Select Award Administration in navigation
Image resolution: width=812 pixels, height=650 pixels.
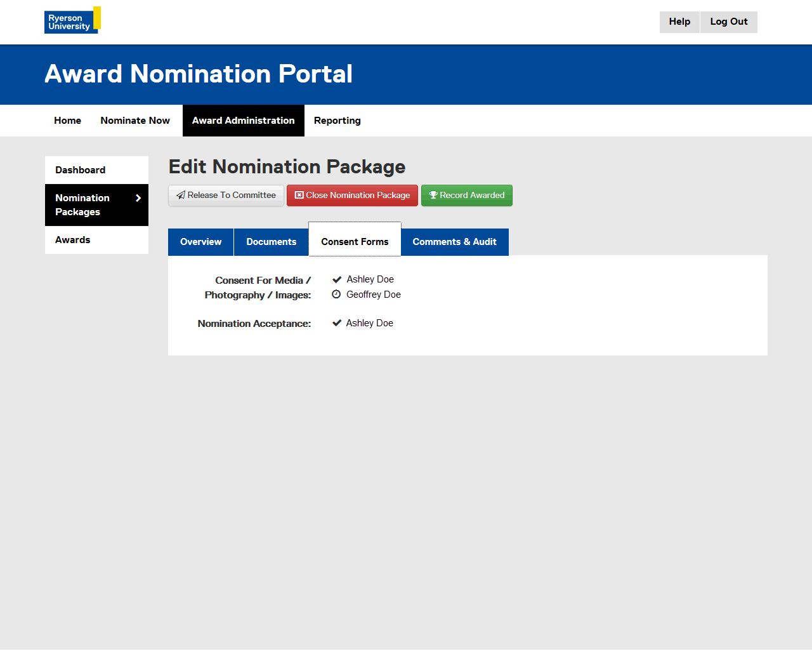tap(243, 121)
